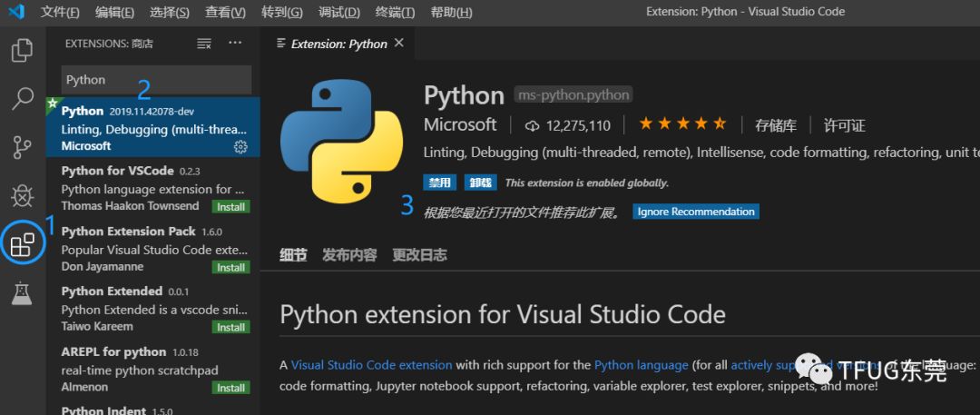980x415 pixels.
Task: Open the Explorer view in activity bar
Action: 23,50
